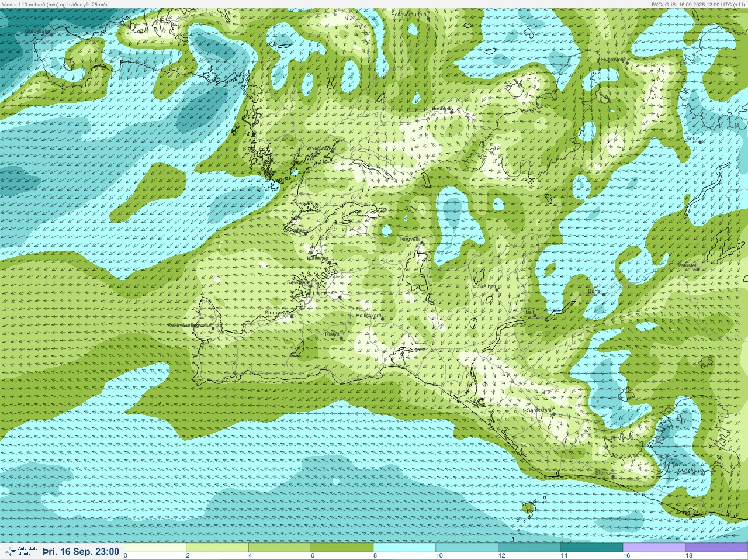748x560 pixels.
Task: Select the 12–14 m/s teal swatch
Action: pos(529,548)
